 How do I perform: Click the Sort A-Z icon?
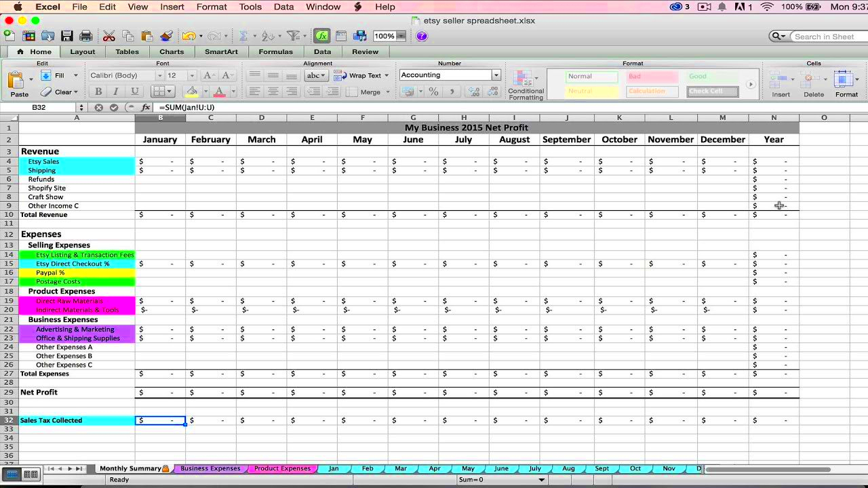click(267, 36)
